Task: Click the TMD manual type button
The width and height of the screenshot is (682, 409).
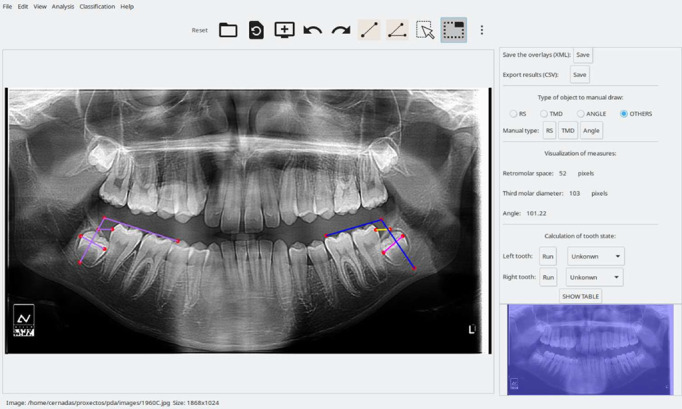Action: click(x=568, y=131)
